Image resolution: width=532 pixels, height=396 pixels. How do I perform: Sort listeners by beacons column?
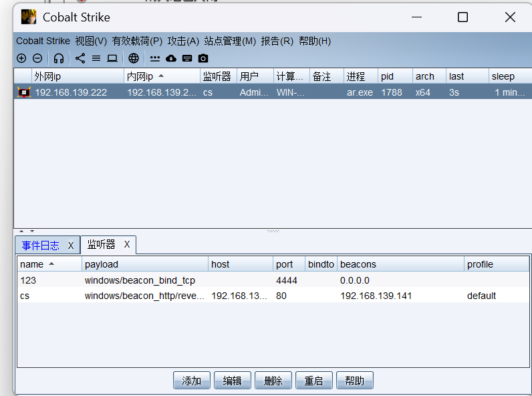point(400,264)
